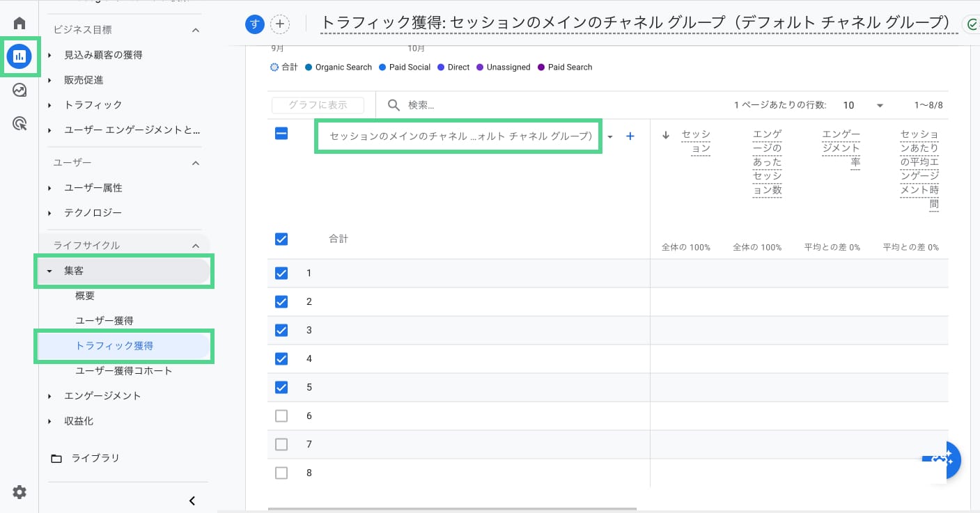Image resolution: width=980 pixels, height=513 pixels.
Task: Uncheck the row 1 checkbox
Action: coord(281,273)
